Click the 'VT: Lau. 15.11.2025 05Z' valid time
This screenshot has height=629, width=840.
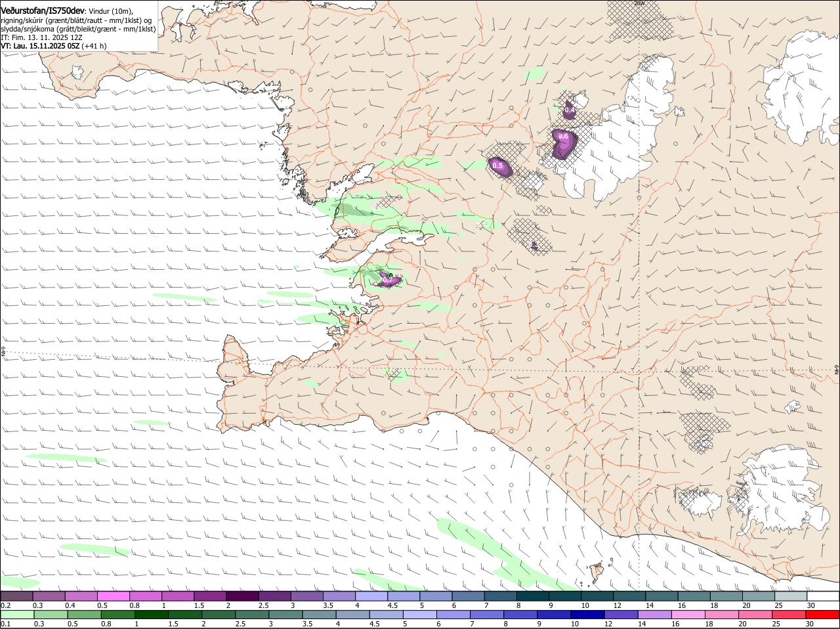pos(40,46)
